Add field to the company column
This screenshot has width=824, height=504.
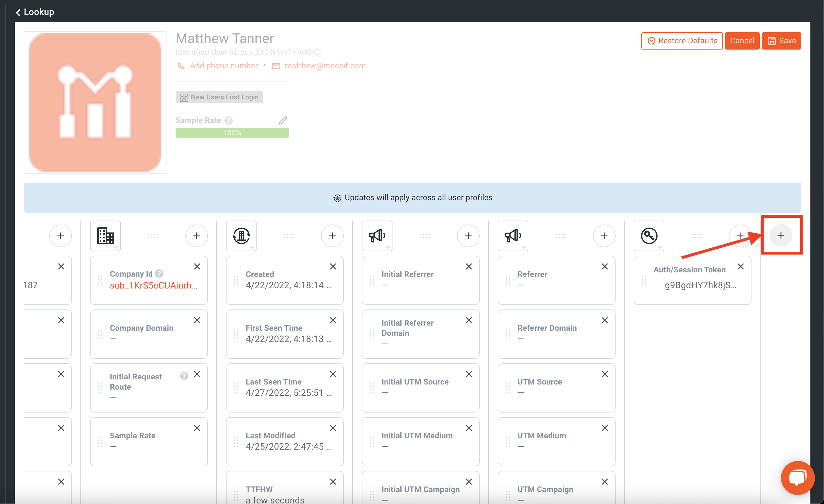[196, 236]
